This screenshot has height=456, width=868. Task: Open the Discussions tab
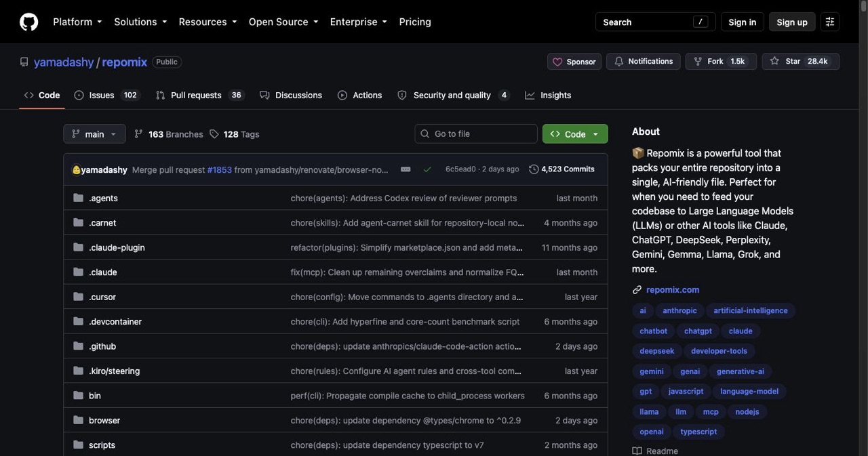click(x=291, y=96)
